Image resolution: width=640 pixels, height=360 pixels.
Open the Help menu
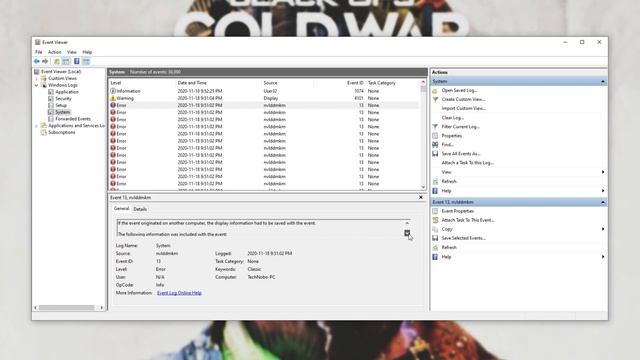87,52
